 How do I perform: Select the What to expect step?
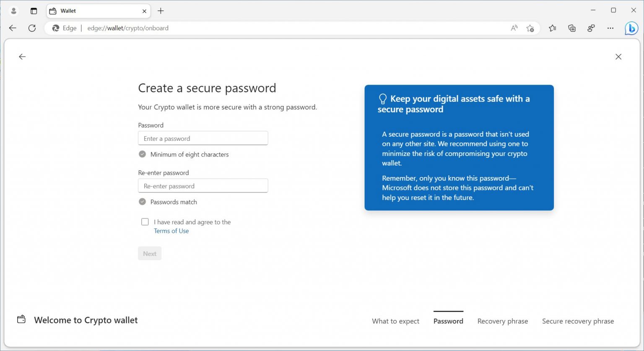(395, 321)
